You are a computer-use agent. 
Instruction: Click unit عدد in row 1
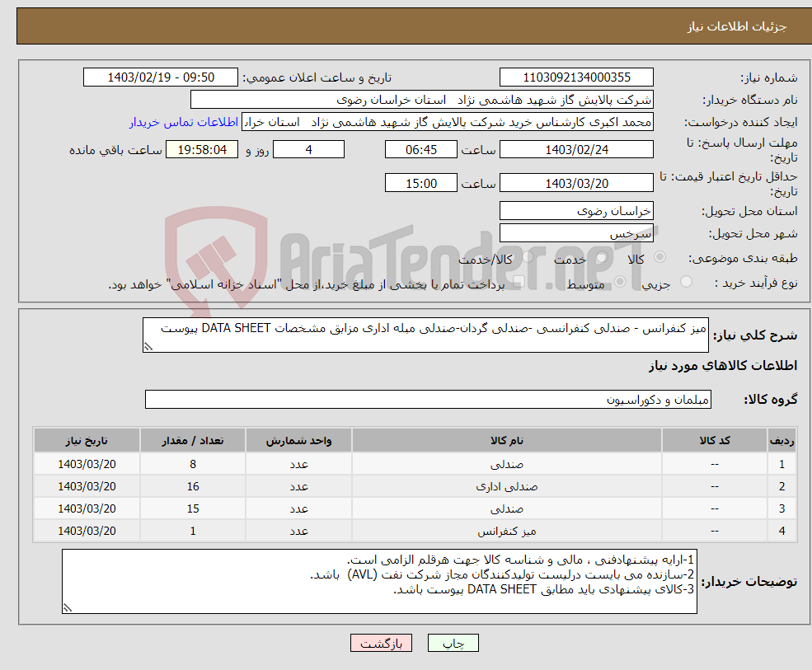click(298, 465)
